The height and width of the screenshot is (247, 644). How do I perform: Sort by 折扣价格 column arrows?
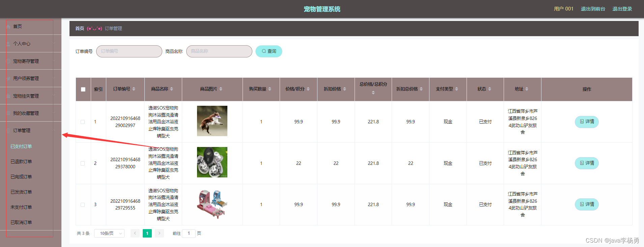[x=344, y=89]
